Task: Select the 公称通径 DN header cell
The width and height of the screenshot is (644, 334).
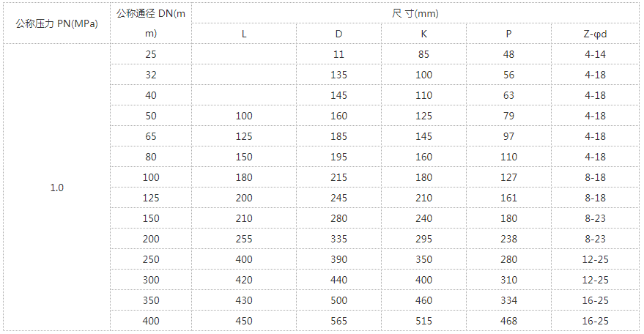Action: tap(151, 23)
